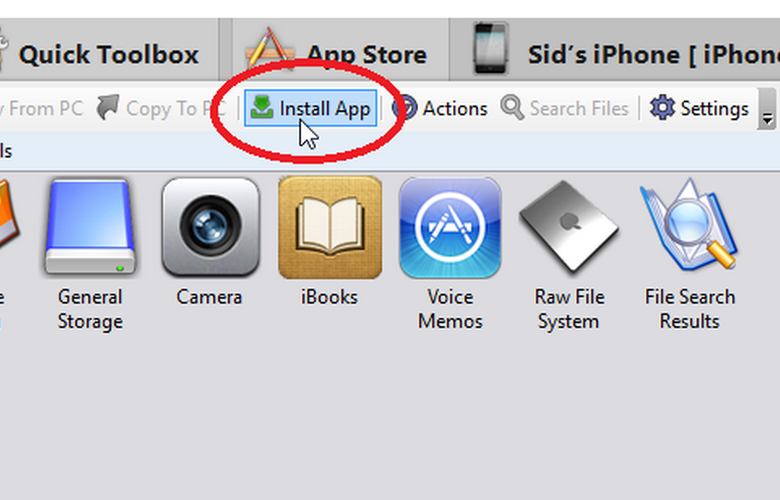Open Settings from the toolbar
Screen dimensions: 780x500
(x=699, y=108)
